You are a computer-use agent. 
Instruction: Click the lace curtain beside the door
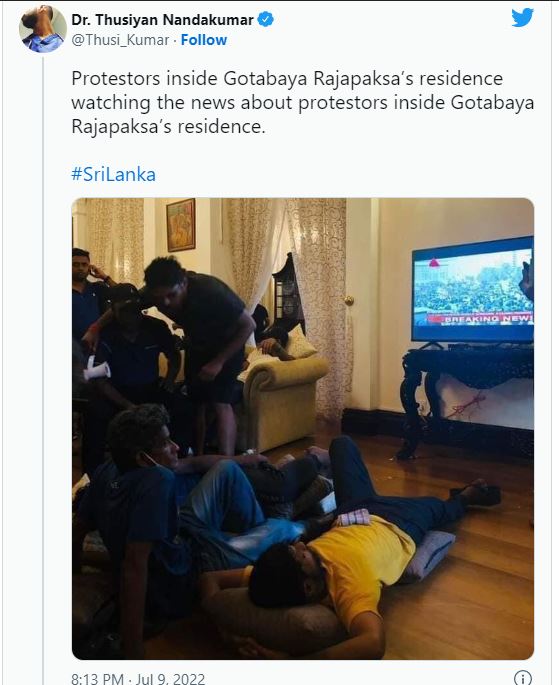click(319, 306)
